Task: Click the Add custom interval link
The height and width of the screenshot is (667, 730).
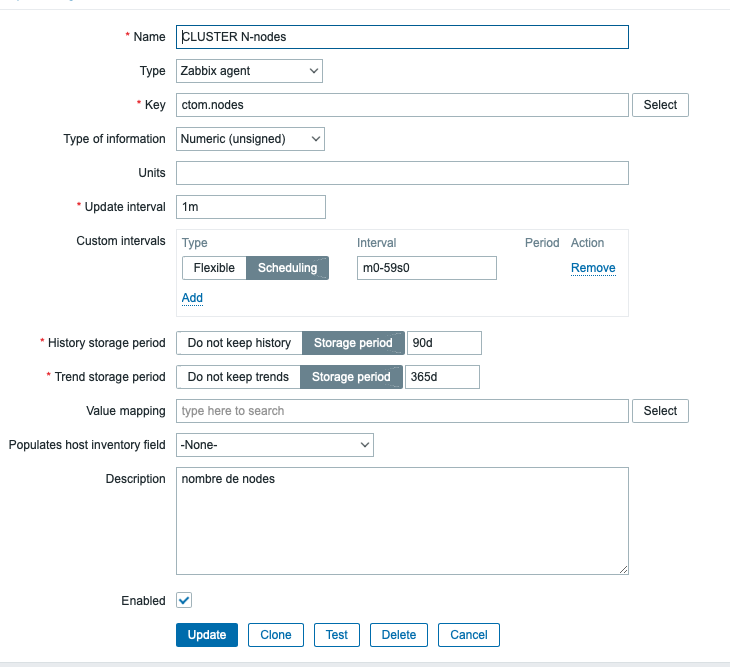Action: pyautogui.click(x=192, y=298)
